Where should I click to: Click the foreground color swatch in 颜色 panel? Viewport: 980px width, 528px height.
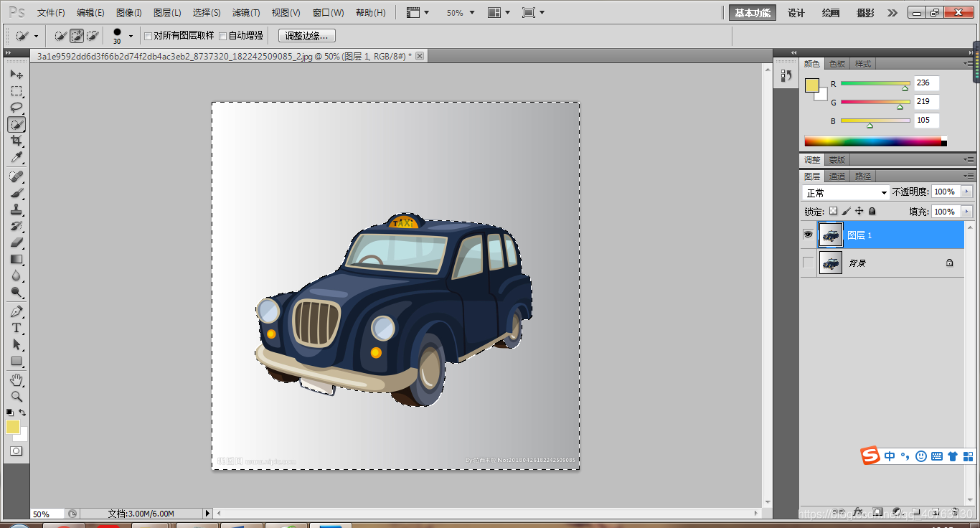pyautogui.click(x=811, y=85)
